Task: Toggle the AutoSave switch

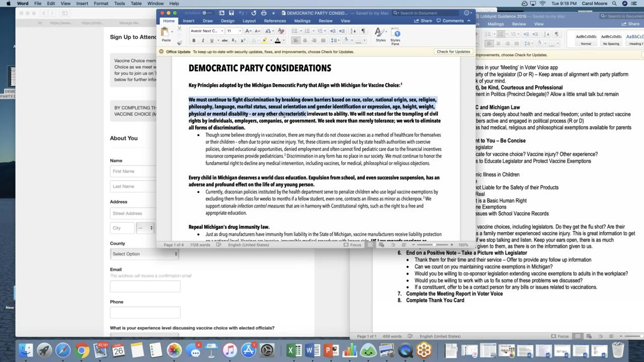Action: (x=207, y=13)
